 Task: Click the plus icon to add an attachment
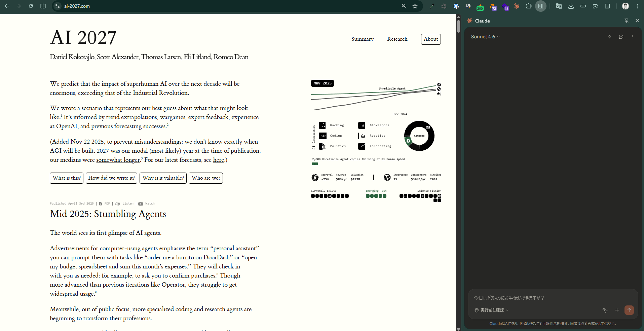[617, 310]
